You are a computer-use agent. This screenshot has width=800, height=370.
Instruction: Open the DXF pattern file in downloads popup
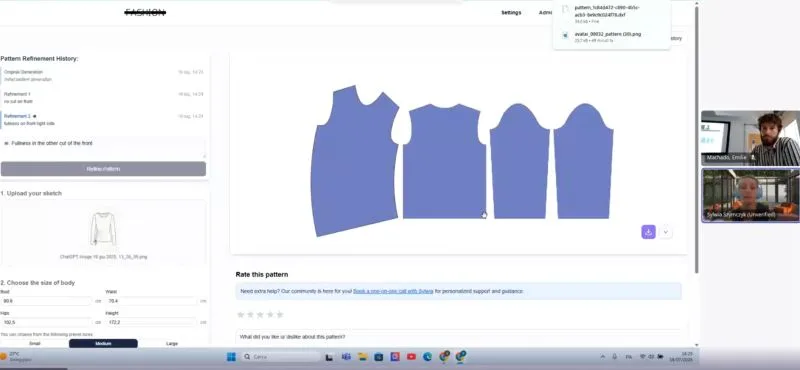[x=607, y=14]
